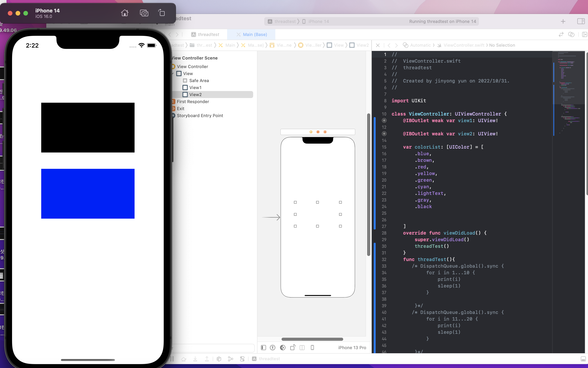The height and width of the screenshot is (368, 588).
Task: Switch canvas appearance with half-circle icon
Action: click(283, 348)
